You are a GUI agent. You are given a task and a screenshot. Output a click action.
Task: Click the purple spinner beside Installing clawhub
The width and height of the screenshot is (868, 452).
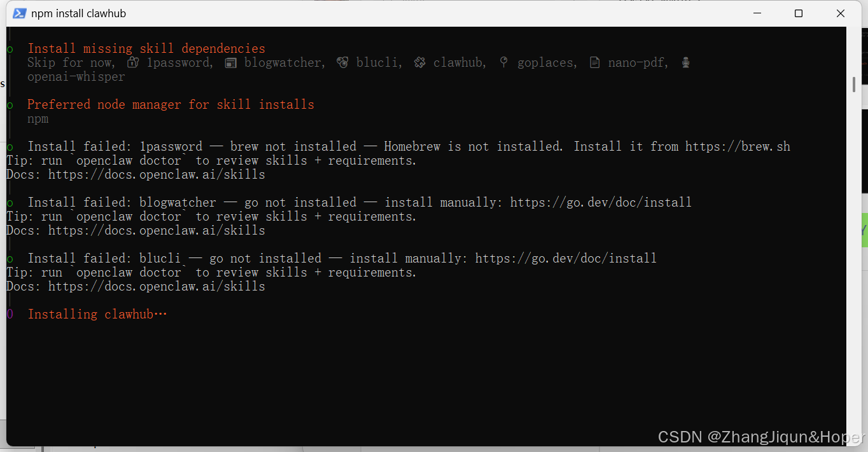[x=10, y=314]
